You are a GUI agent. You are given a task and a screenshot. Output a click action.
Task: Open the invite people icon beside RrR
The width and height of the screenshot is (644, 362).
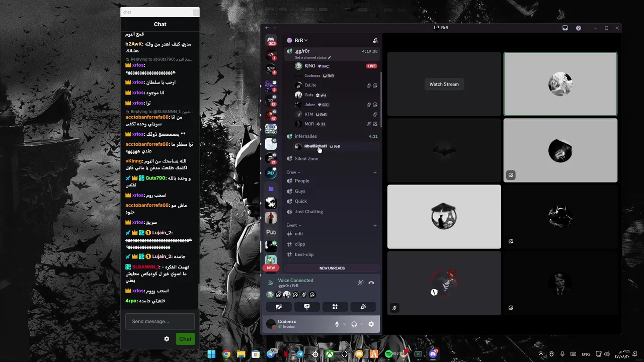click(x=375, y=40)
